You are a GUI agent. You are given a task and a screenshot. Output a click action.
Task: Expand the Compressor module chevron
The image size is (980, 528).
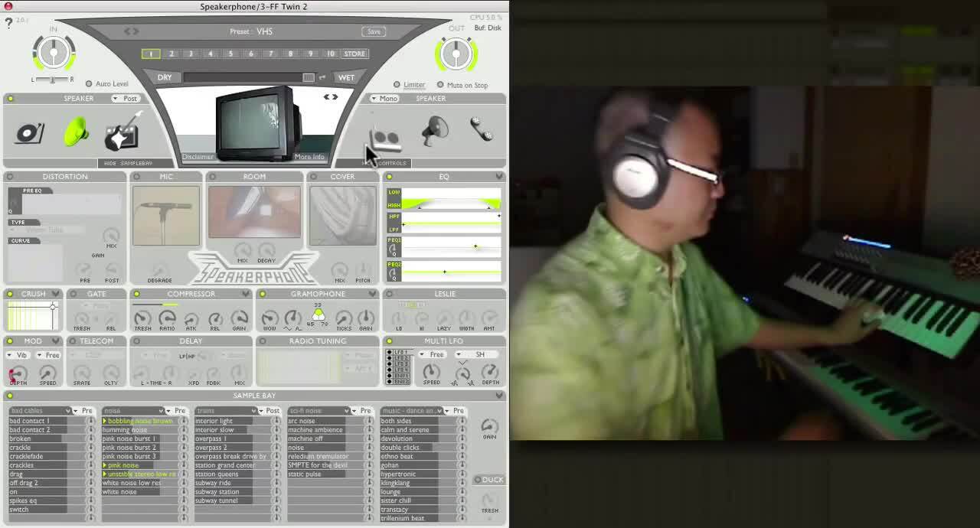pyautogui.click(x=246, y=294)
